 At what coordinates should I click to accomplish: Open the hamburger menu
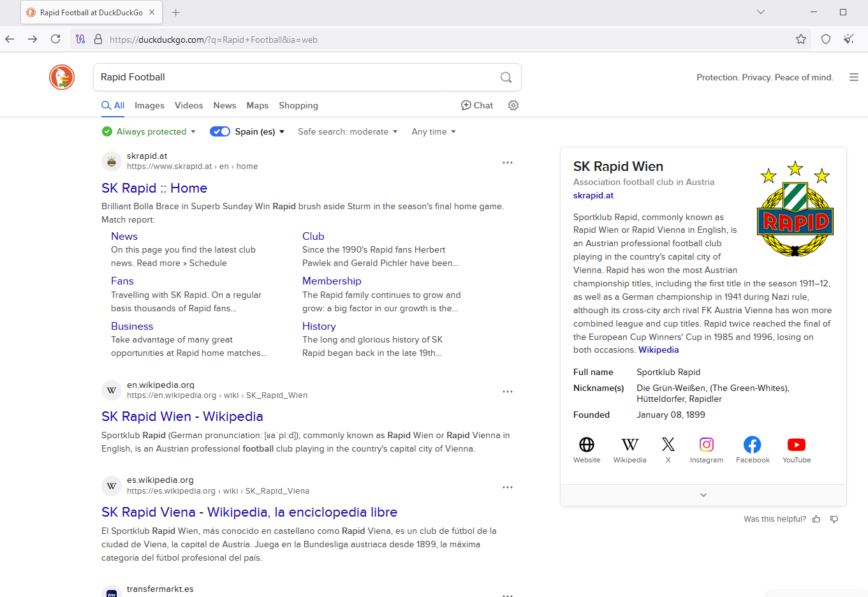tap(854, 77)
